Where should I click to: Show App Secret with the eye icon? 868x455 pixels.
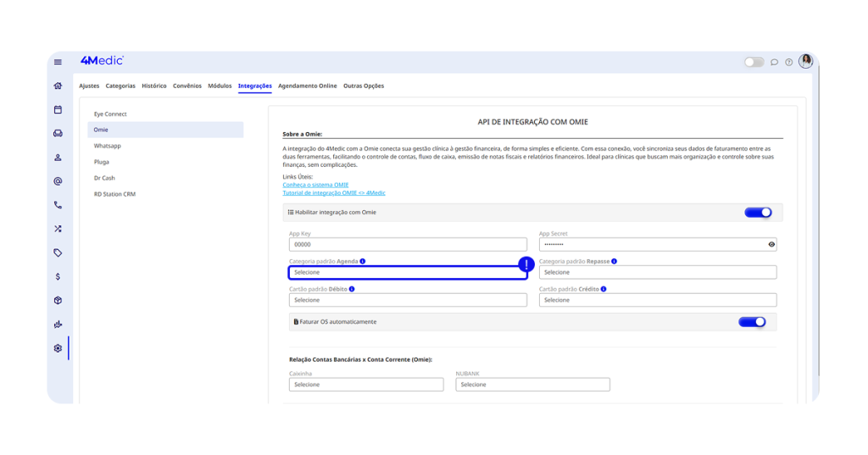[771, 244]
